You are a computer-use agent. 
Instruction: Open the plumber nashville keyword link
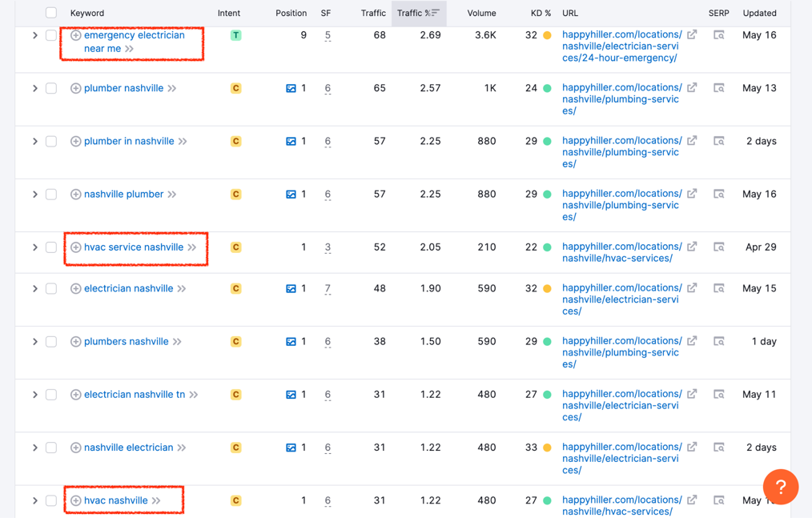coord(124,89)
